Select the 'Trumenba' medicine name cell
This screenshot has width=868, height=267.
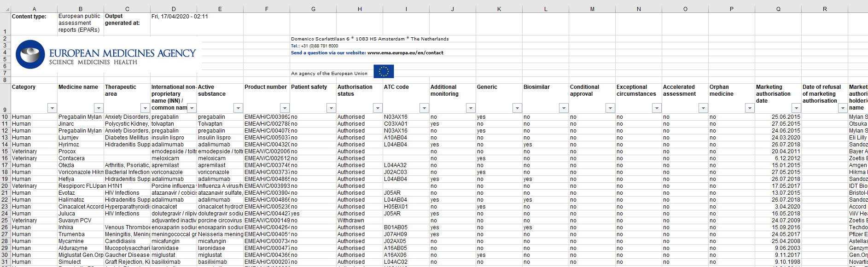pyautogui.click(x=81, y=234)
